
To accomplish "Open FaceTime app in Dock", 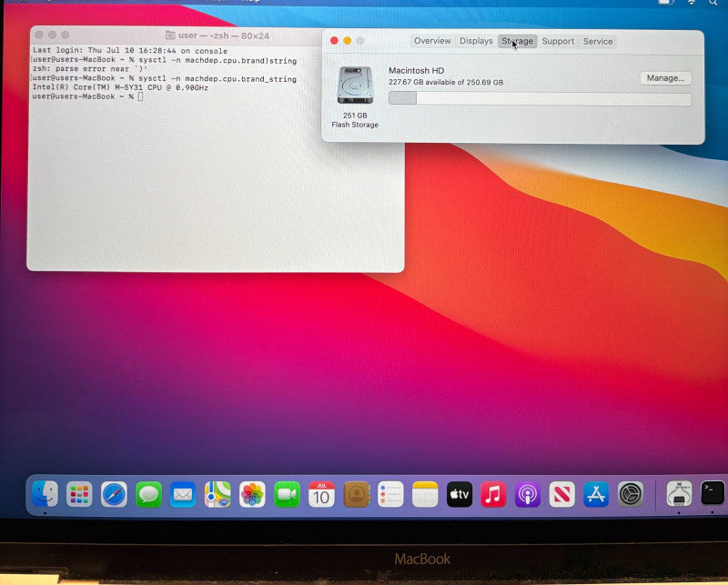I will (x=287, y=494).
